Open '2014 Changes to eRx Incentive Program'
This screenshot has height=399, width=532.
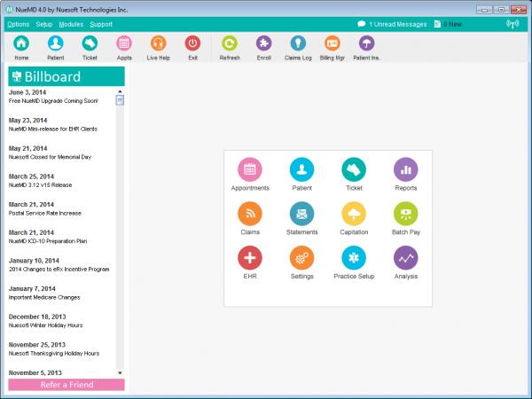point(59,269)
